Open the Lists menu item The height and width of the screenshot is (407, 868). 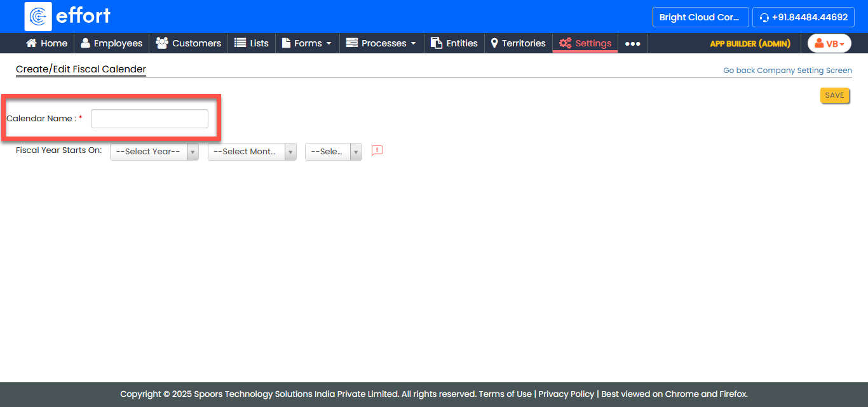click(x=252, y=43)
